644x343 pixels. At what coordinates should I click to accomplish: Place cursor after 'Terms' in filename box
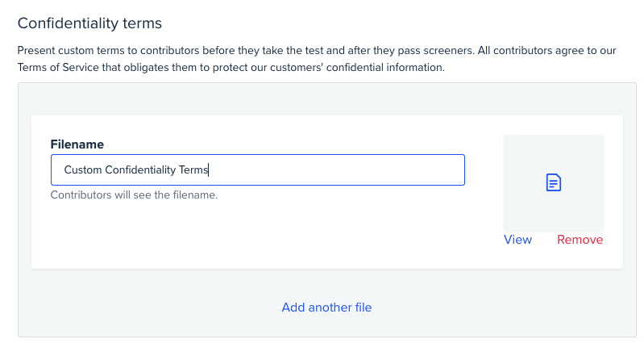(x=209, y=169)
